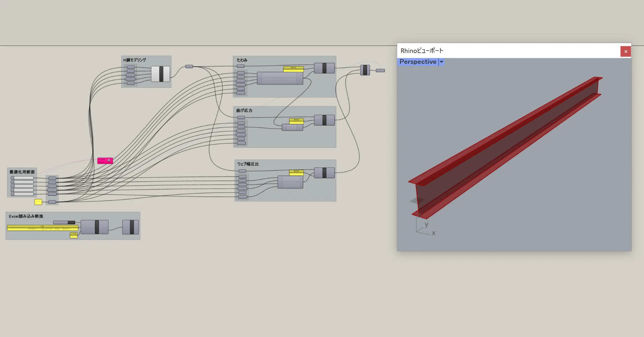Select the final output parameter at far right
This screenshot has width=644, height=337.
(x=380, y=70)
